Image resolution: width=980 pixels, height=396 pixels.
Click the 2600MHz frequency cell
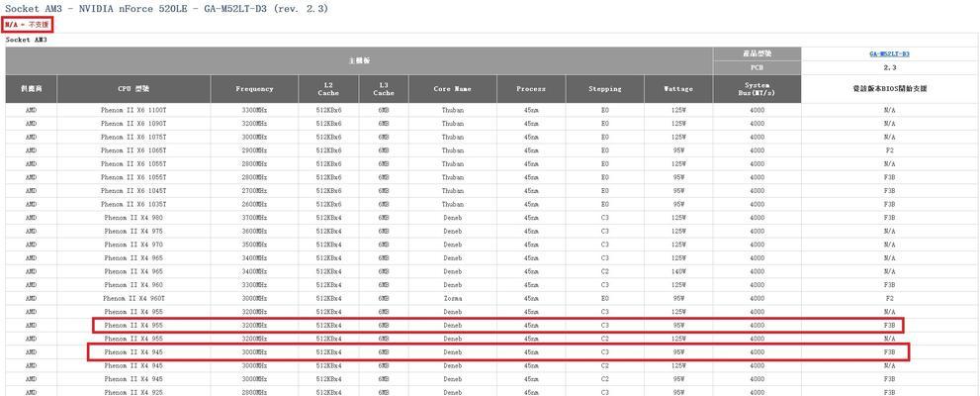(254, 204)
